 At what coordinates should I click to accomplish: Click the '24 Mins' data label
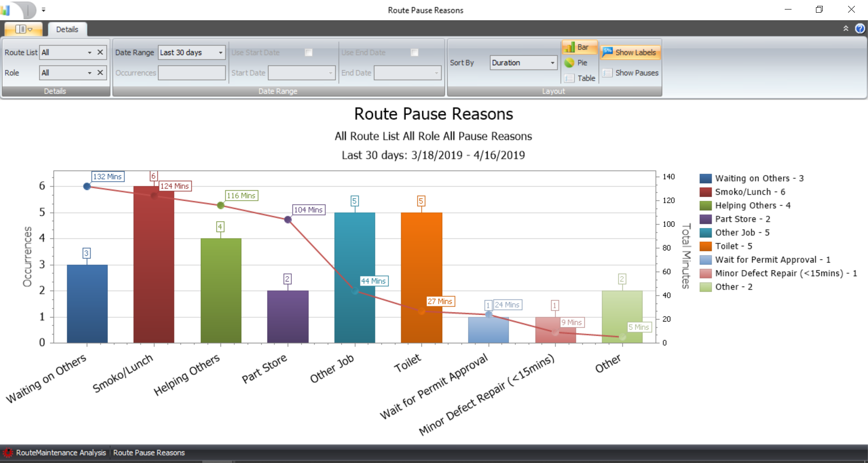[x=507, y=305]
